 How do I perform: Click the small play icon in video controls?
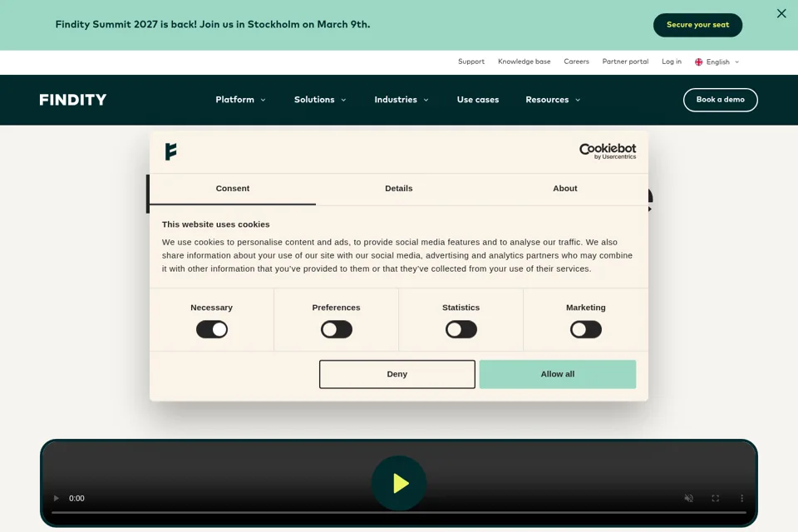pos(57,499)
